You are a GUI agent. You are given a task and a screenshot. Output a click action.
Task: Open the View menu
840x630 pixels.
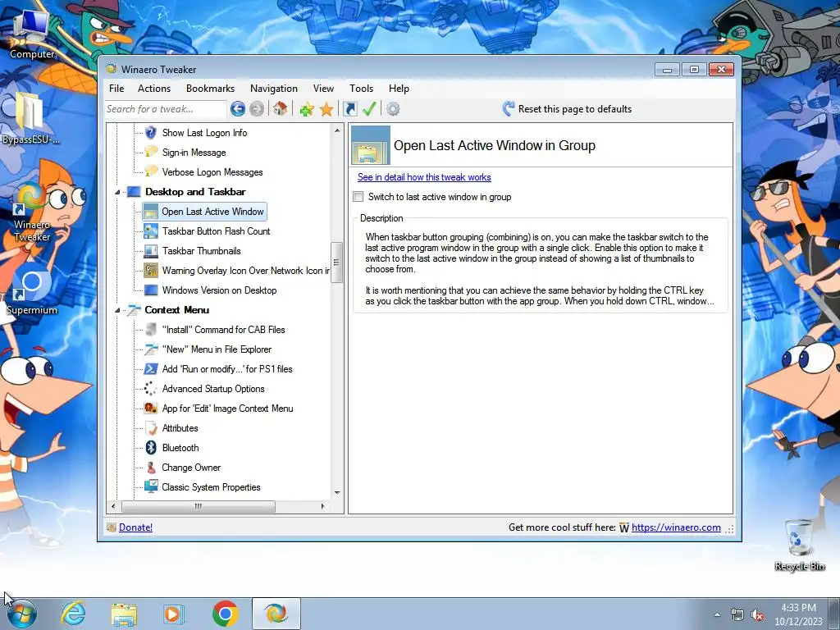coord(323,89)
